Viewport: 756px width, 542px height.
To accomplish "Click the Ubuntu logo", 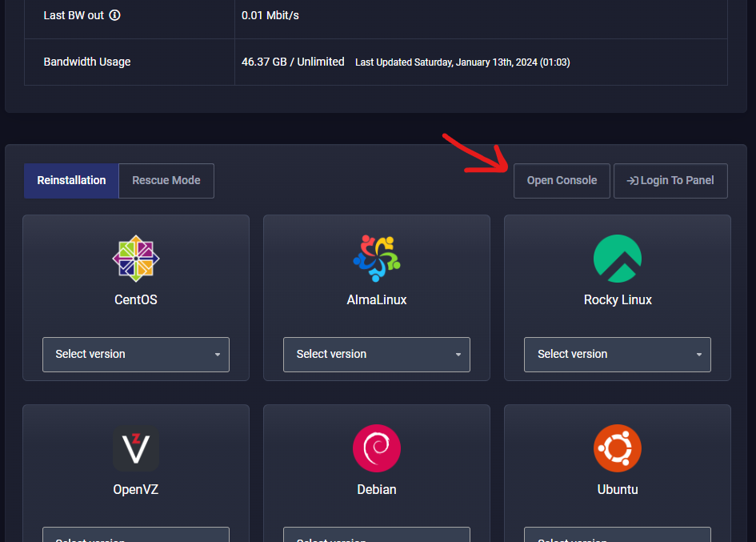I will [618, 448].
